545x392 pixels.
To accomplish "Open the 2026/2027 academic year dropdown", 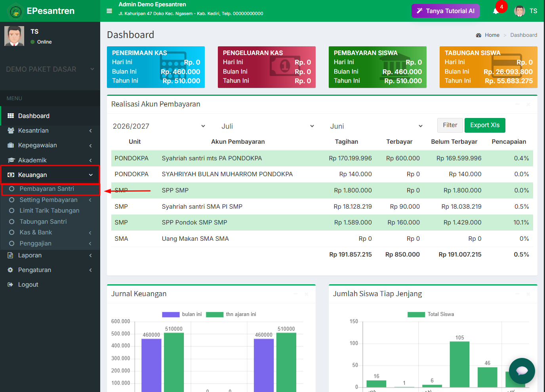I will (x=159, y=126).
